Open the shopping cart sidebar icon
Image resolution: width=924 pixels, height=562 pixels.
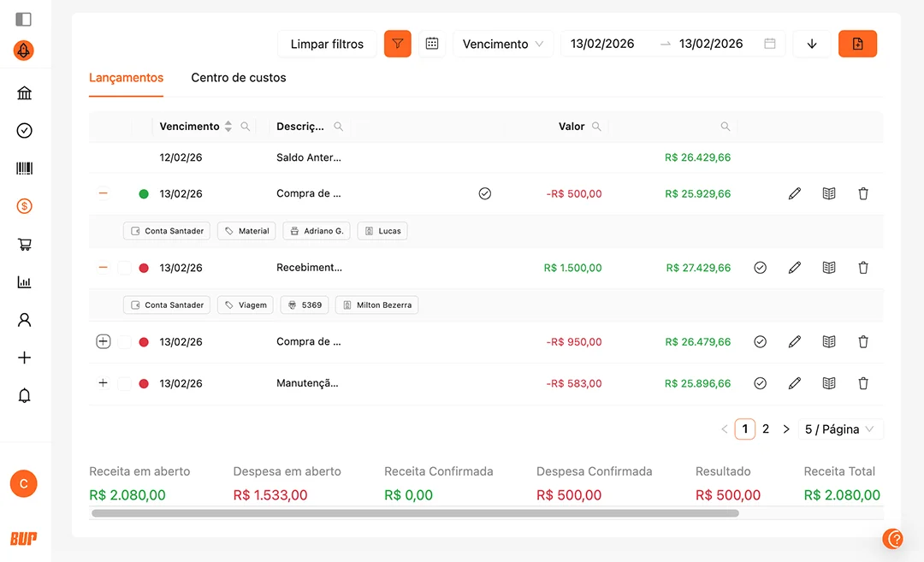24,245
